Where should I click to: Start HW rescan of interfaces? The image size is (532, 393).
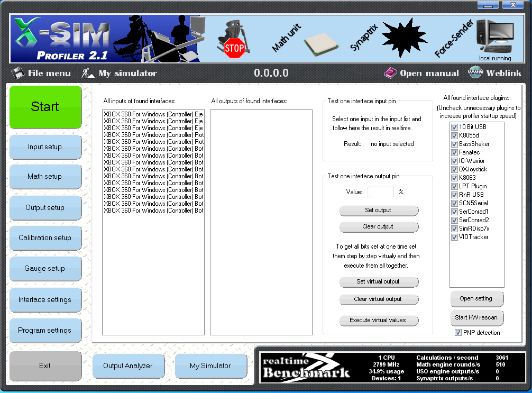(476, 318)
